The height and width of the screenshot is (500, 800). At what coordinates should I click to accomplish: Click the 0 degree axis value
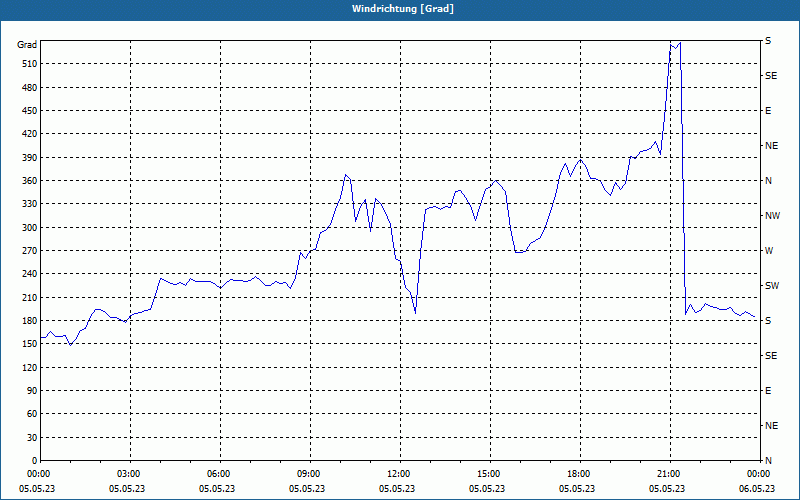tap(34, 461)
